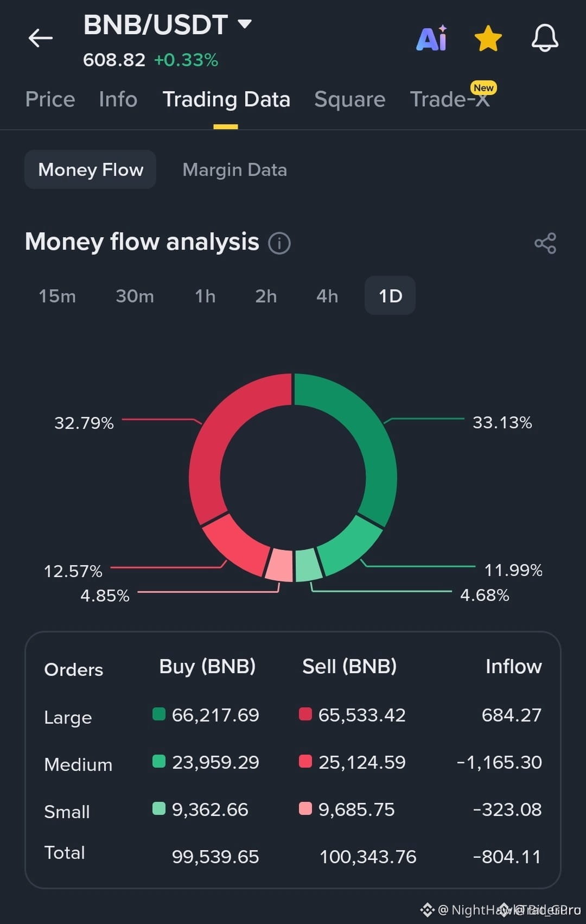Tap the back arrow icon

[x=40, y=38]
